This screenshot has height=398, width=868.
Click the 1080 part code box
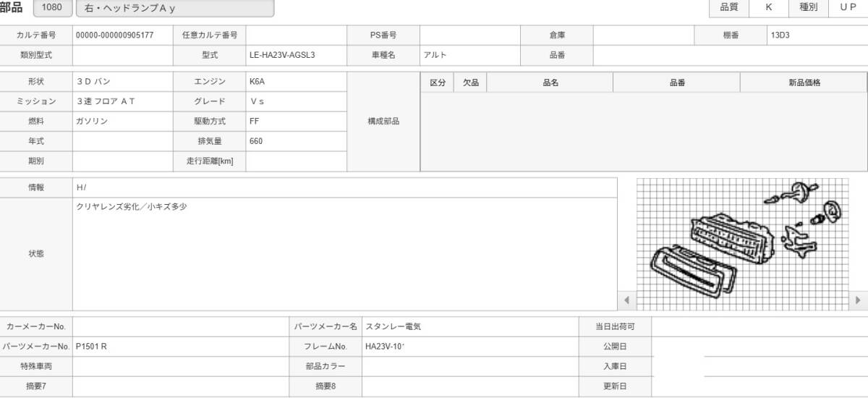pos(53,8)
